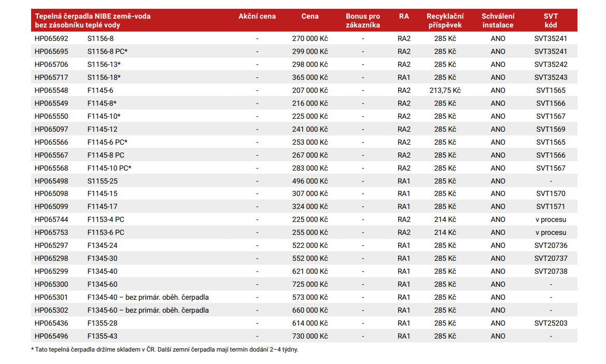Click ANO in the F1355-28 row
Viewport: 606px width, 364px height.
pos(498,323)
